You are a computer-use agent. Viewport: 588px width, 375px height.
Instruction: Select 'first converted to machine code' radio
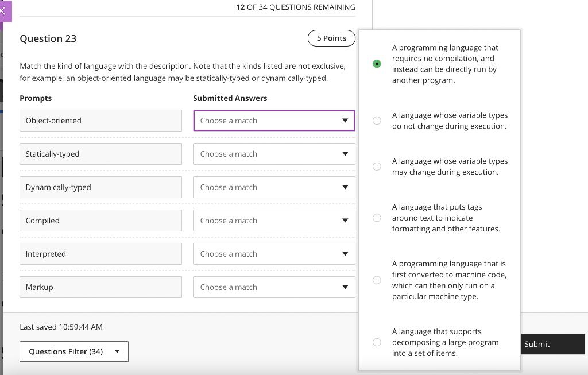coord(377,280)
